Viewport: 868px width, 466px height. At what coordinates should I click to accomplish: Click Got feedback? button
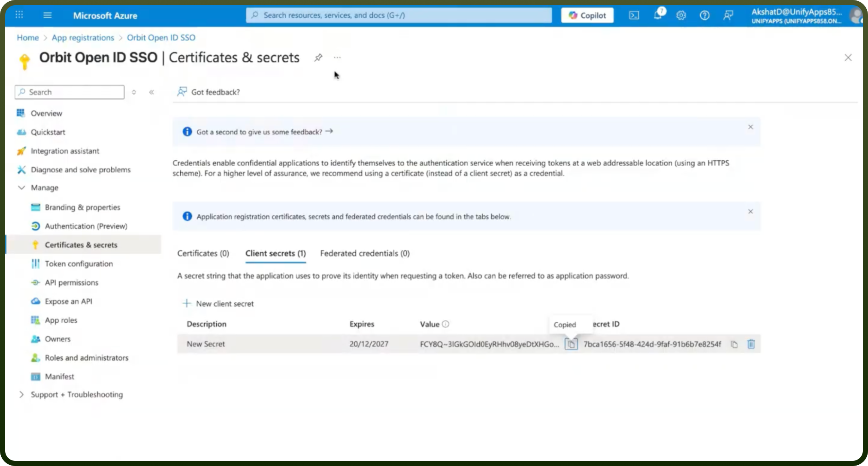point(209,92)
